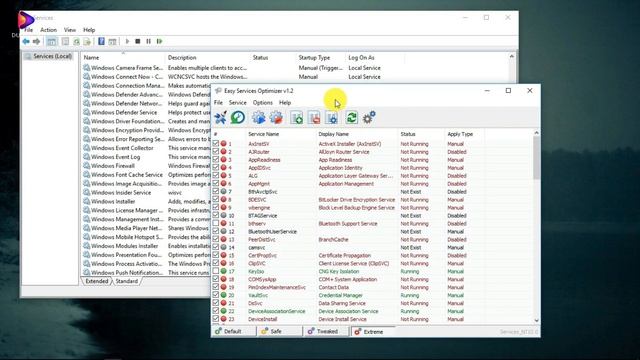Toggle the console tree icon in Services toolbar
This screenshot has width=640, height=360.
52,41
